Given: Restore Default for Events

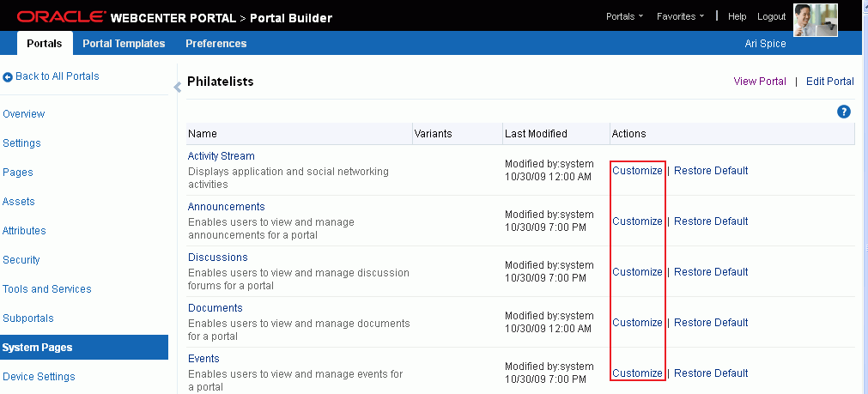Looking at the screenshot, I should pos(711,373).
